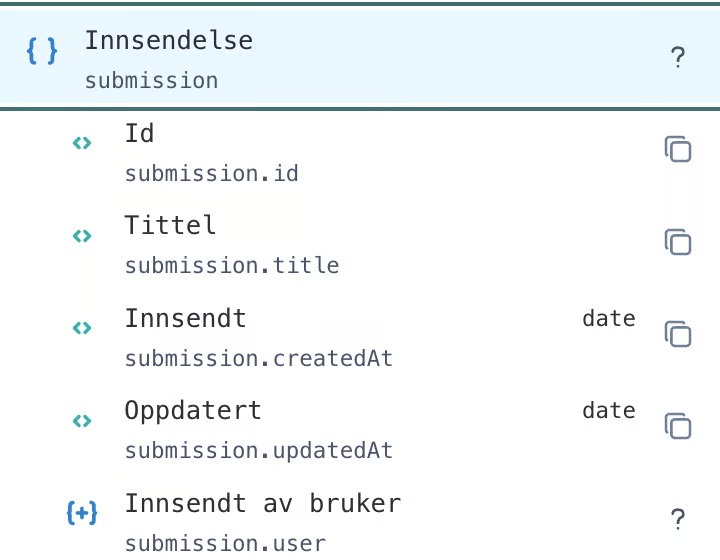Click the curly braces Innsendelse icon

(x=42, y=51)
